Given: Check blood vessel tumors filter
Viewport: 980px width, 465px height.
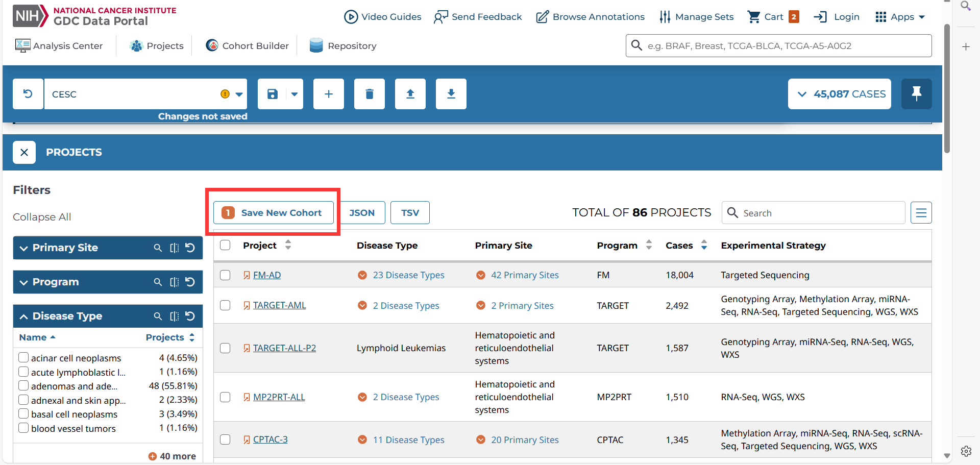Looking at the screenshot, I should (23, 428).
